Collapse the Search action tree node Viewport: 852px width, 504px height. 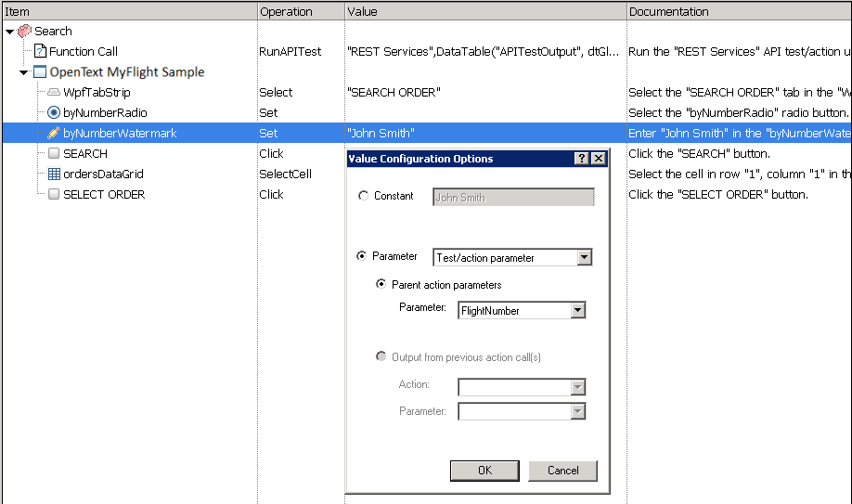pyautogui.click(x=9, y=32)
